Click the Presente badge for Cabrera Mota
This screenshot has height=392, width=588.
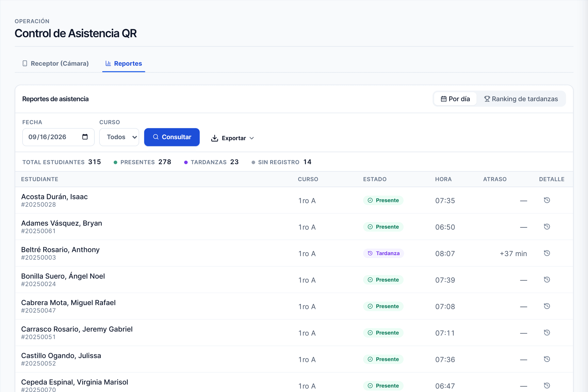[383, 306]
